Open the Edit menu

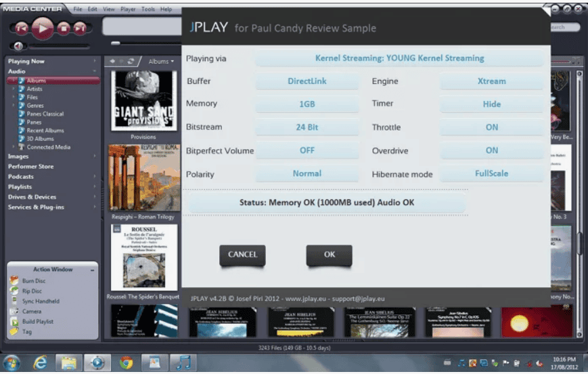pos(92,9)
